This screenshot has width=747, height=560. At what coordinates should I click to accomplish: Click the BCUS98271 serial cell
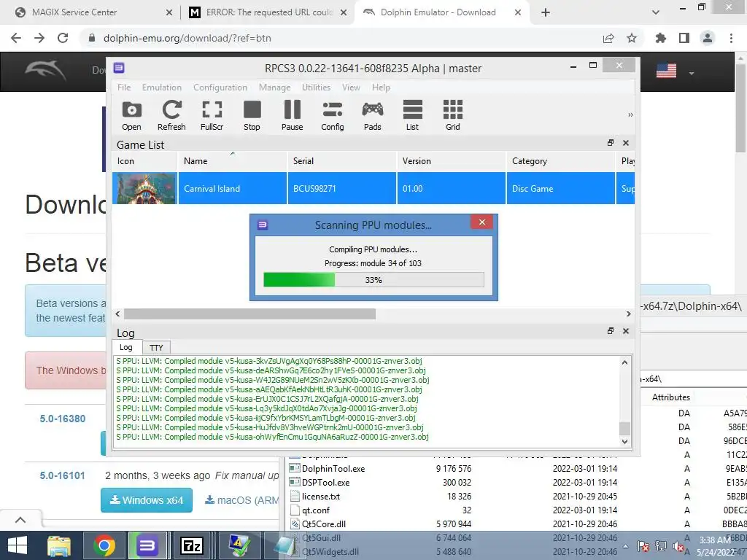click(341, 189)
